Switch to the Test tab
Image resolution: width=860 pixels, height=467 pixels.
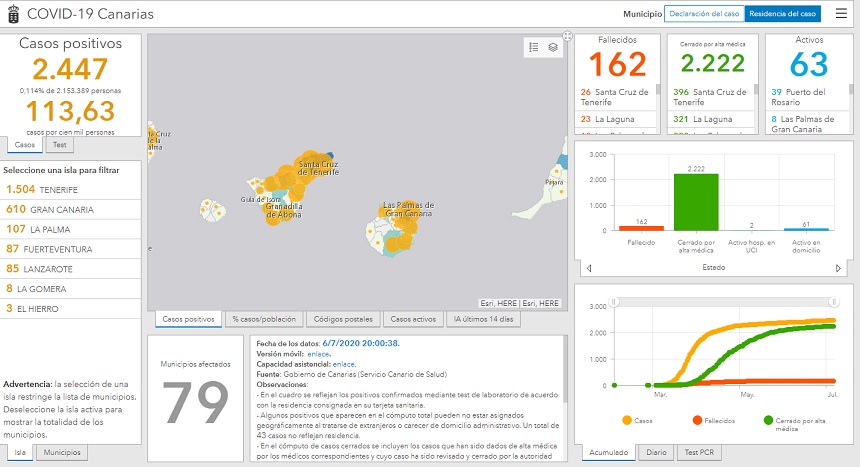coord(59,145)
